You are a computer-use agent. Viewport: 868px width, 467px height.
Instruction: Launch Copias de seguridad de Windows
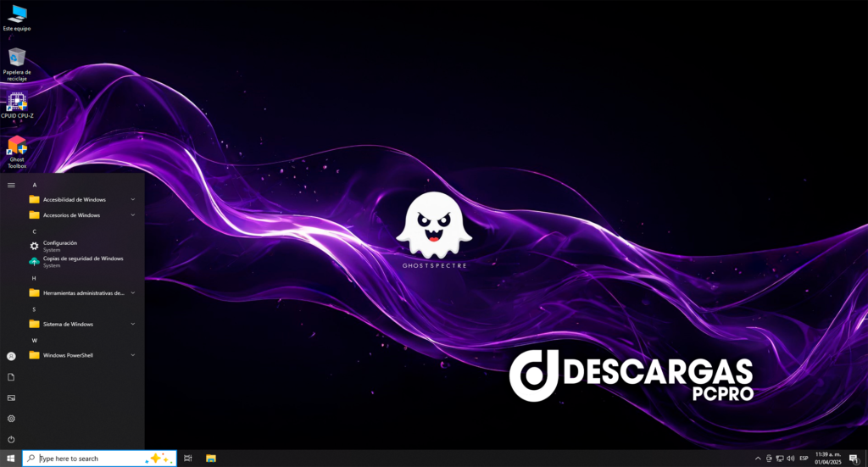pos(82,261)
